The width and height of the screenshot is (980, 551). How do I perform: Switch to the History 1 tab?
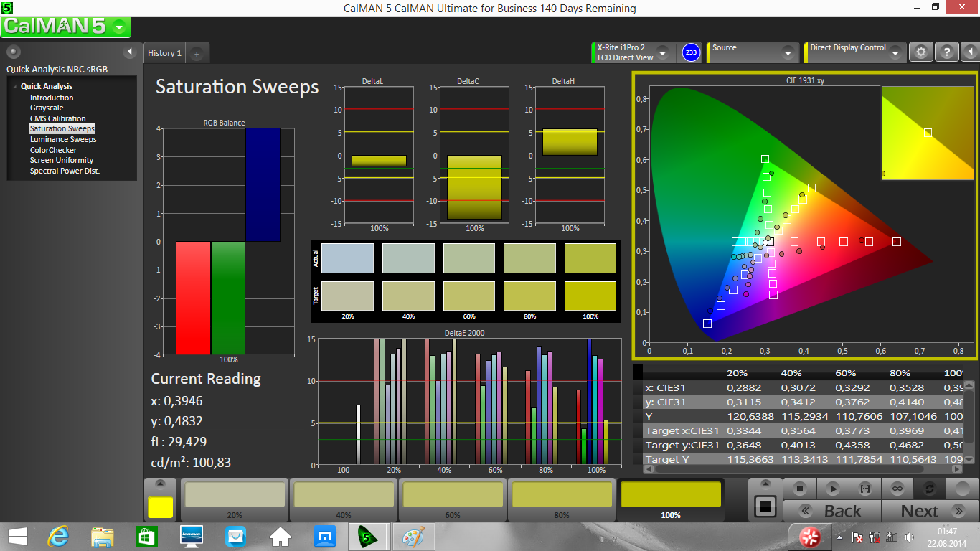(x=164, y=53)
